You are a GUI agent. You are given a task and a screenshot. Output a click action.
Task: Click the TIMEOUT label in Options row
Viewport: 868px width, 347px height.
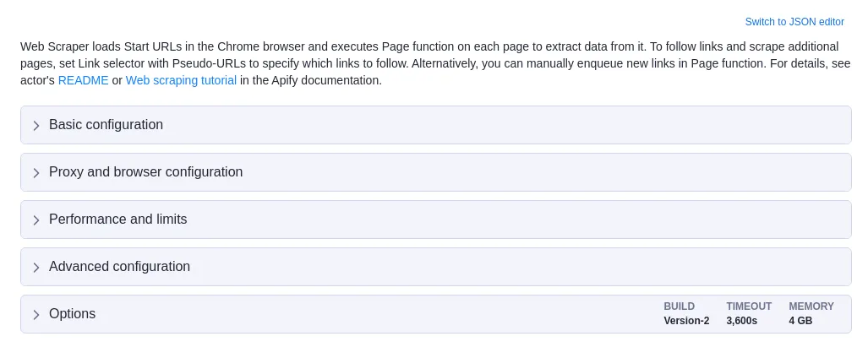749,306
